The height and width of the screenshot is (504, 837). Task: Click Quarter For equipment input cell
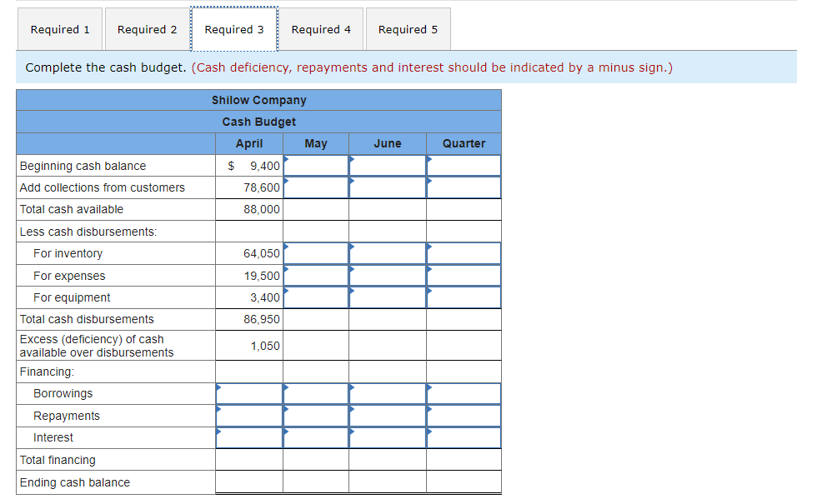[x=464, y=297]
